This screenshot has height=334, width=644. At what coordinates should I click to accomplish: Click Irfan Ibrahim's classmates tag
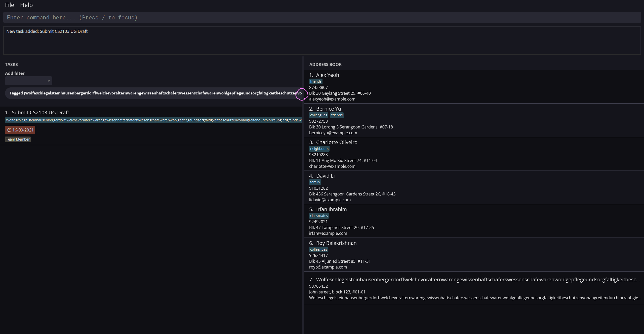319,216
